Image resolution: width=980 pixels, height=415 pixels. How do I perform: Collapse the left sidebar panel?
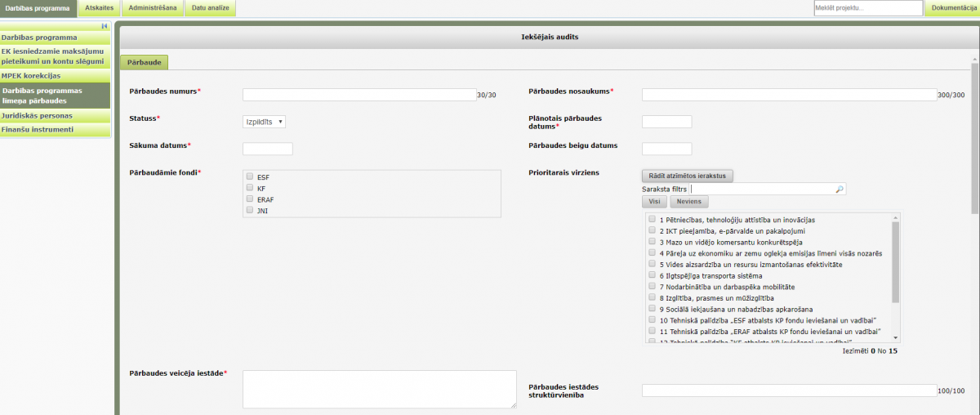tap(105, 26)
